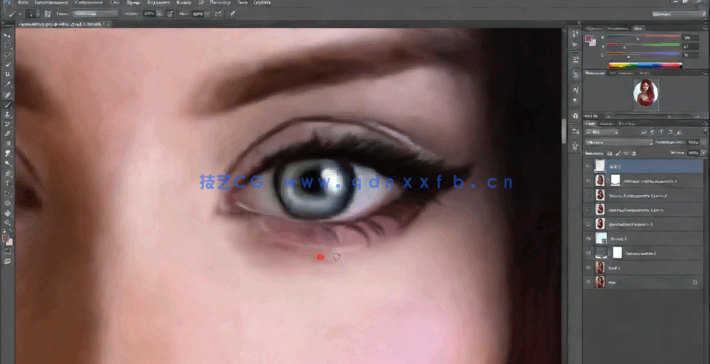Show the hidden fourth layer
This screenshot has height=364, width=710.
(x=589, y=210)
